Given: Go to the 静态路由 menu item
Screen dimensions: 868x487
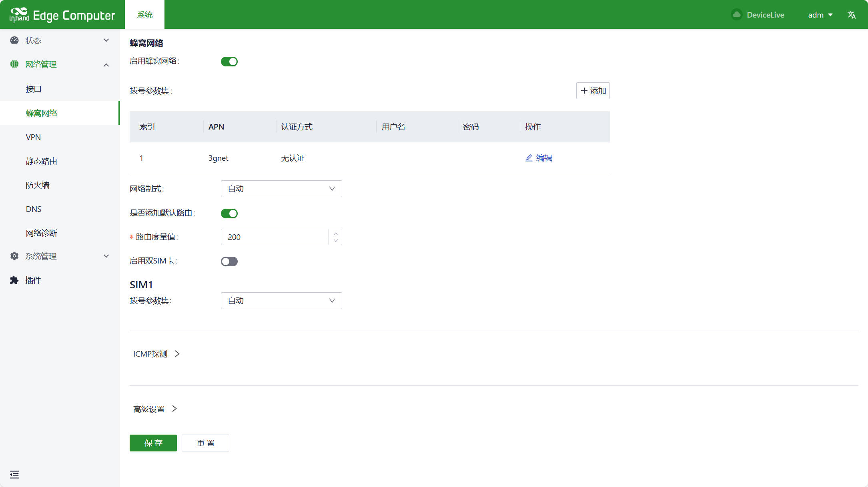Looking at the screenshot, I should [60, 161].
